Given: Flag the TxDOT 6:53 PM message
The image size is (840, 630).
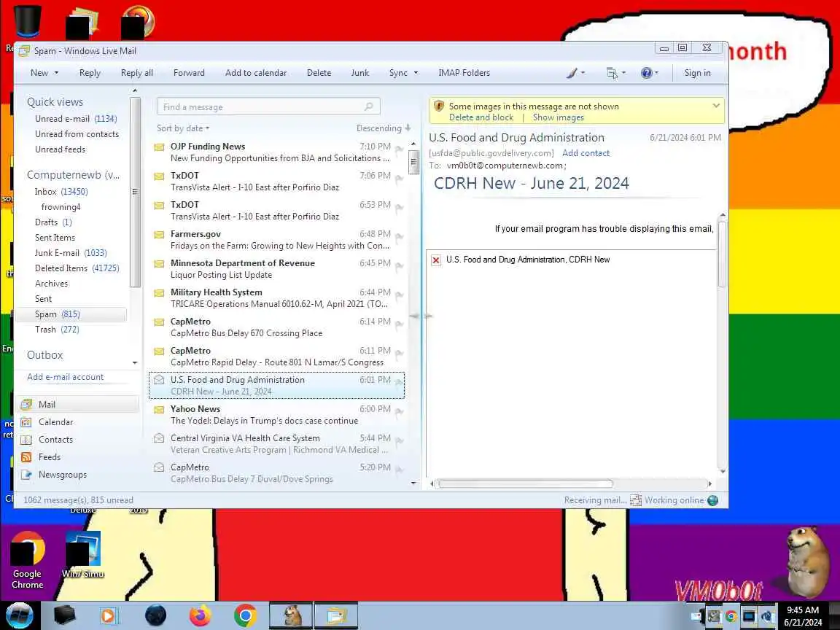Looking at the screenshot, I should (399, 207).
